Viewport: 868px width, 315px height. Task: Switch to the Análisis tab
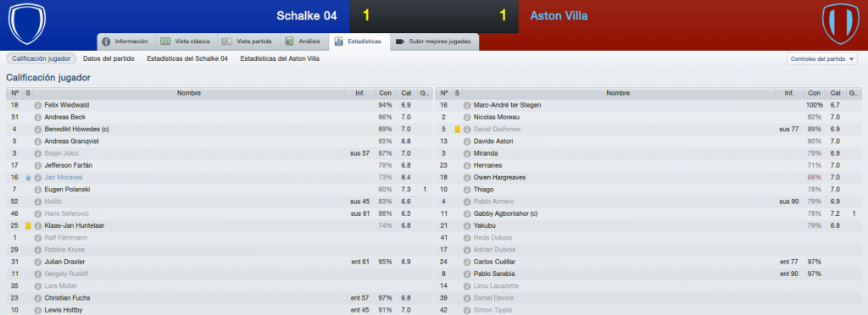pos(304,41)
